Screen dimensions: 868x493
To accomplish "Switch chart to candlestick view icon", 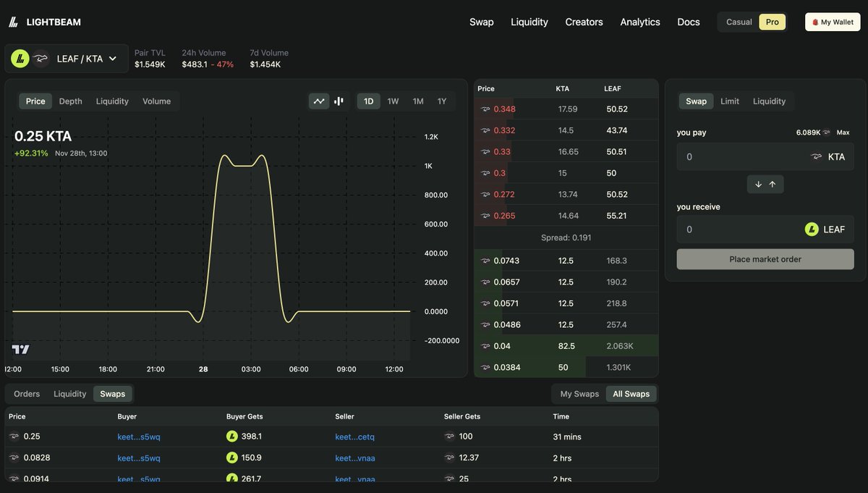I will click(339, 101).
